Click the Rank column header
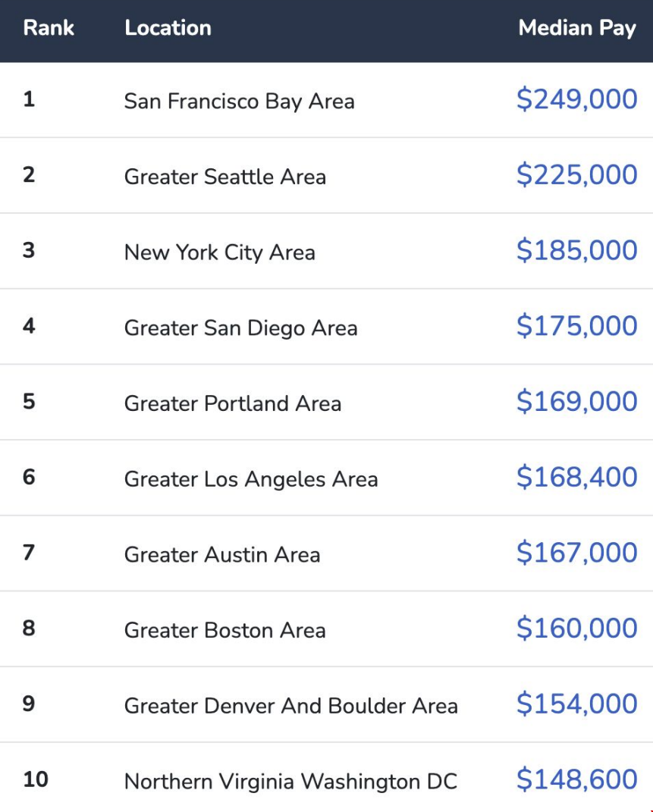 coord(49,28)
